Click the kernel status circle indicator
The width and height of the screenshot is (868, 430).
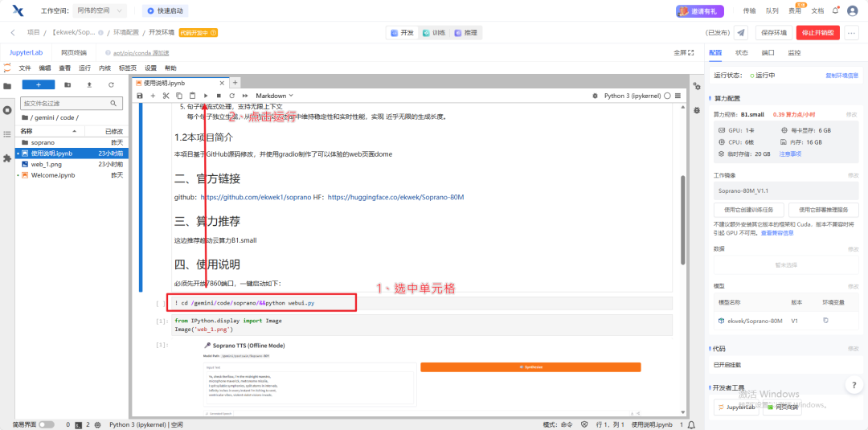(667, 96)
